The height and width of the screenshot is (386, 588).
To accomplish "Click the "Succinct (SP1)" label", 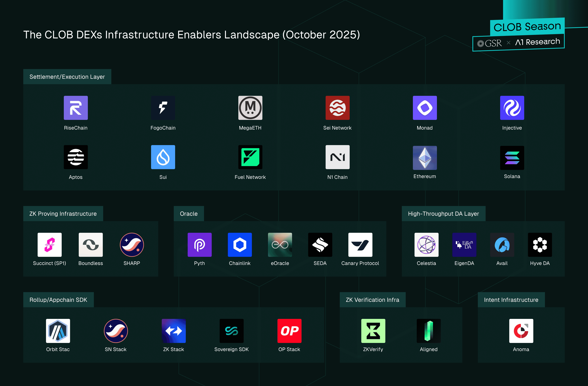I will [x=49, y=263].
